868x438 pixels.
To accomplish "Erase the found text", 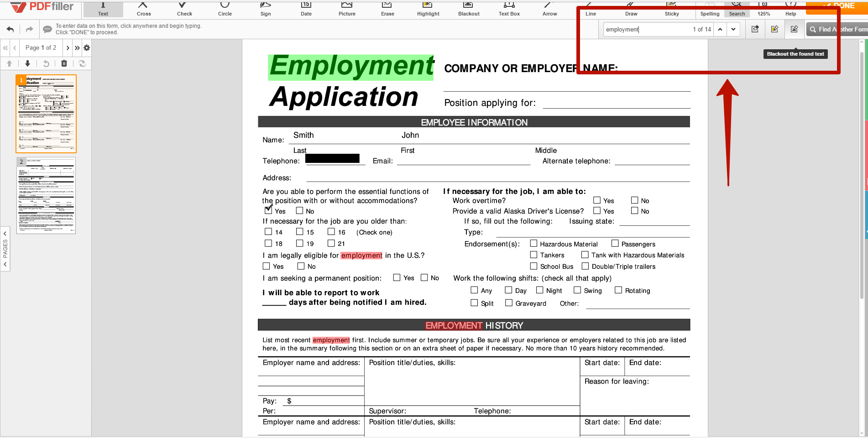I will (755, 29).
